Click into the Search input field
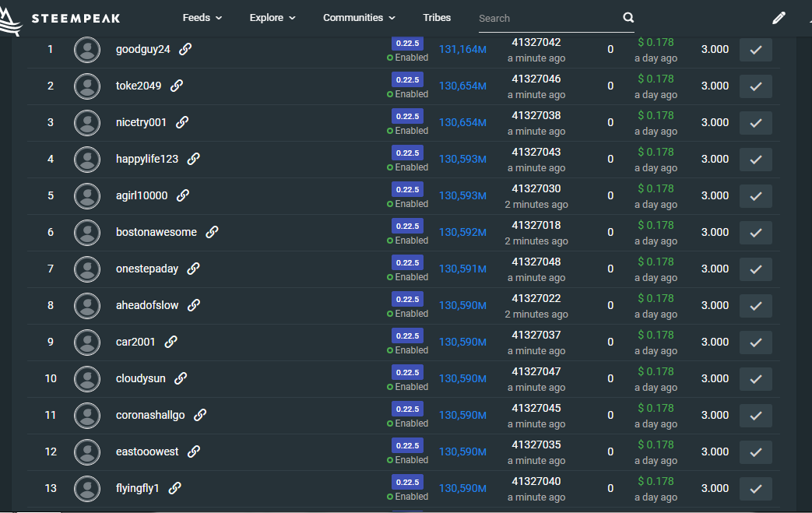812x513 pixels. (x=545, y=18)
